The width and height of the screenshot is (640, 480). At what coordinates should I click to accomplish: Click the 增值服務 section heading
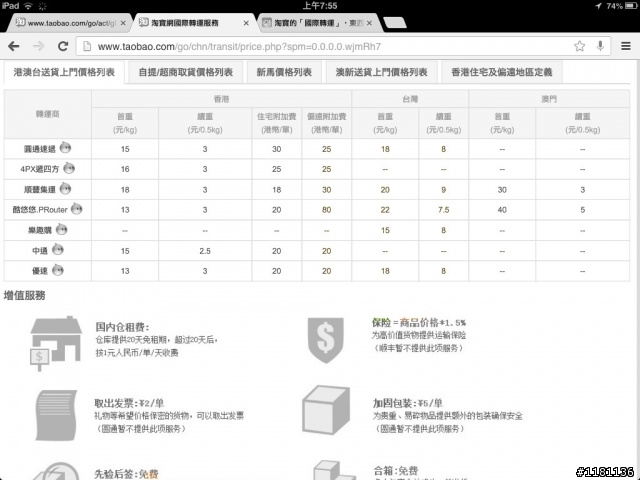click(24, 296)
